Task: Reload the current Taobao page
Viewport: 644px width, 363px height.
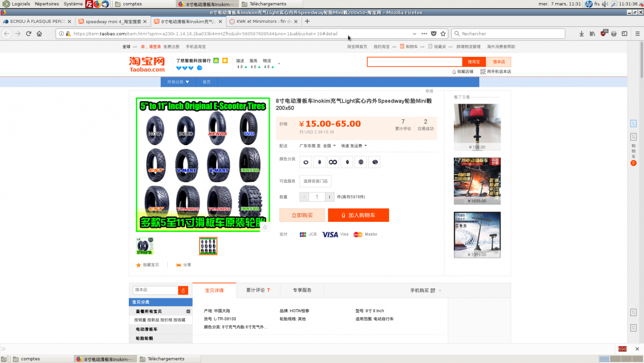Action: 28,34
